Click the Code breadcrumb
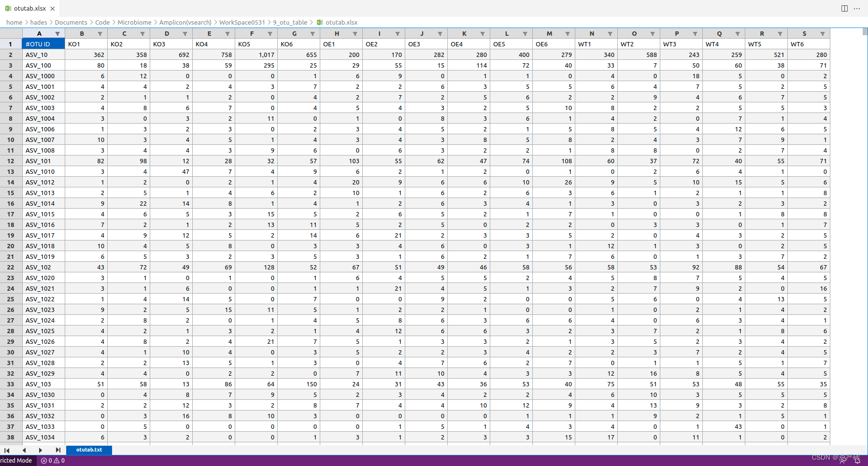The image size is (868, 466). coord(102,22)
